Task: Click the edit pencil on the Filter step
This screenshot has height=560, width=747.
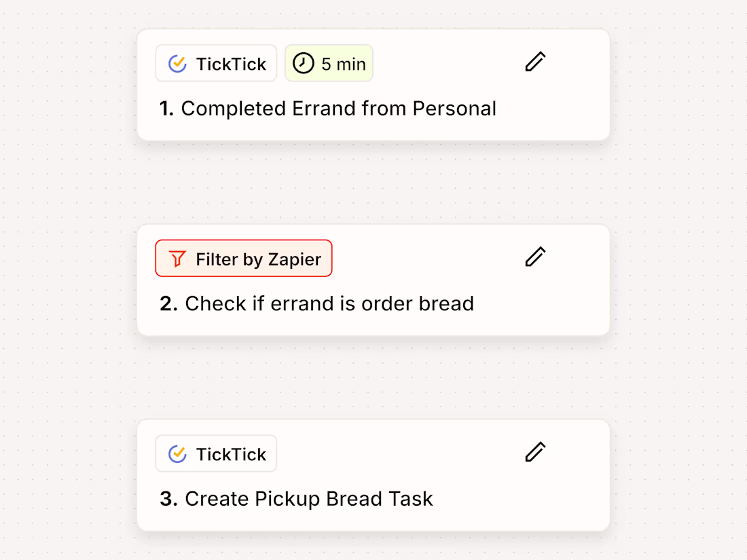Action: [x=535, y=257]
